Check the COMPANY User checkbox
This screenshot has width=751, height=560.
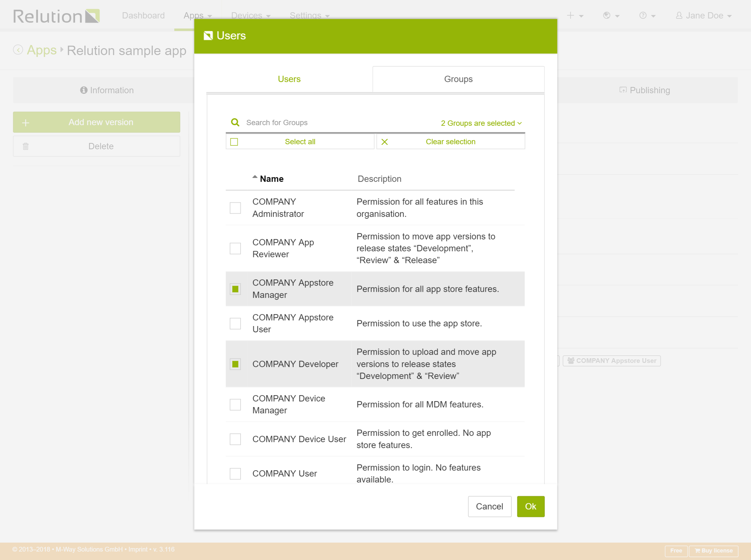coord(235,474)
